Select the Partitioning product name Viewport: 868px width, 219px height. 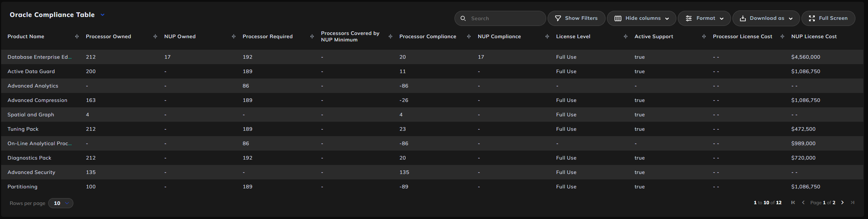[x=22, y=187]
